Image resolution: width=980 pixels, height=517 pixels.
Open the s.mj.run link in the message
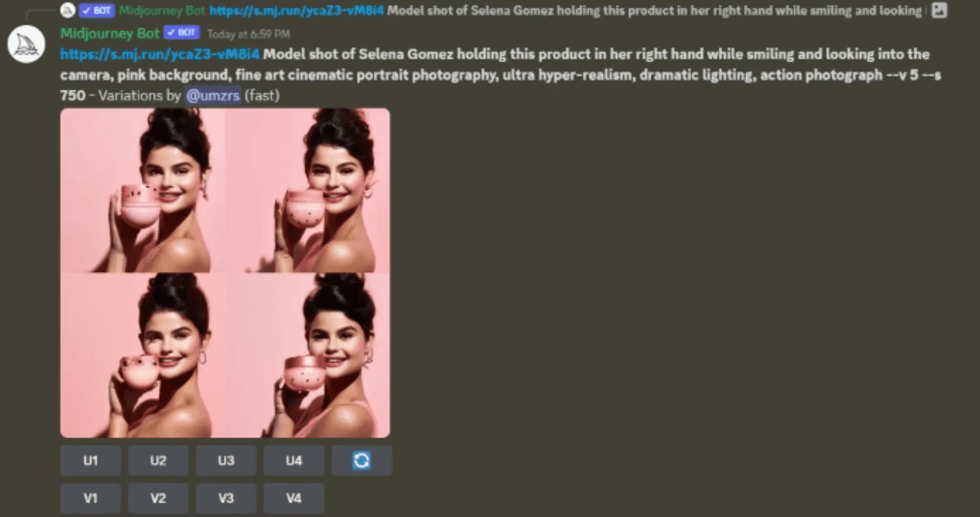(160, 54)
